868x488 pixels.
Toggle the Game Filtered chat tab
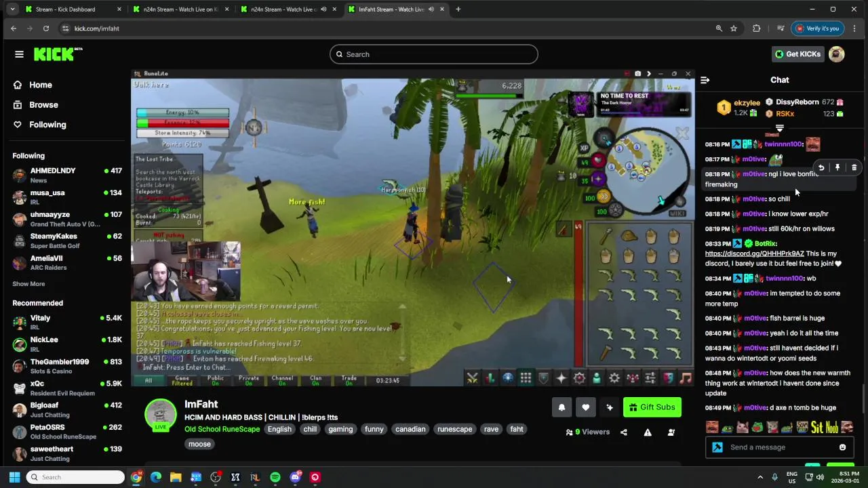[182, 380]
